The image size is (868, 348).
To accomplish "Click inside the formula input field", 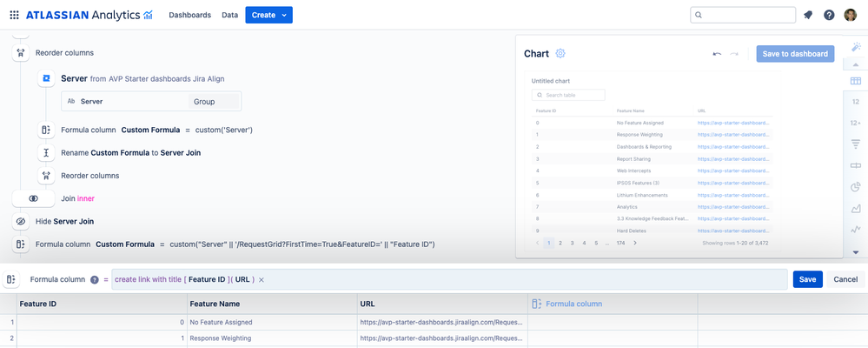I will 449,279.
